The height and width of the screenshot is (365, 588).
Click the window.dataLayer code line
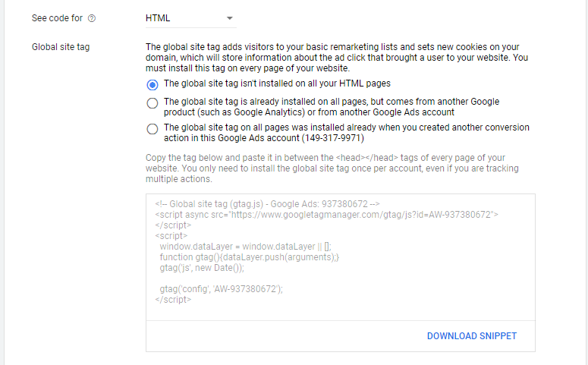tap(245, 247)
